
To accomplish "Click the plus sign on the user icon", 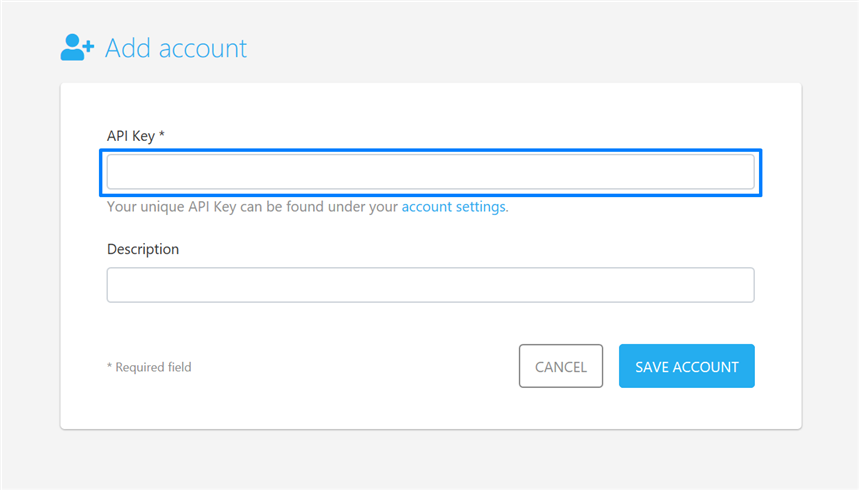I will click(x=90, y=46).
